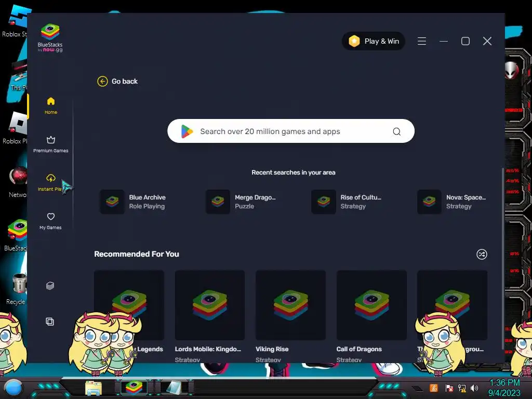Click BlueStacks taskbar icon
Viewport: 532px width, 399px height.
[x=134, y=387]
